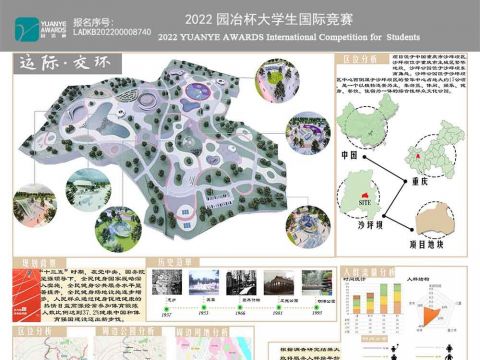Open the bottom-left location map with red roads
Viewport: 480px width, 360px height.
[51, 348]
